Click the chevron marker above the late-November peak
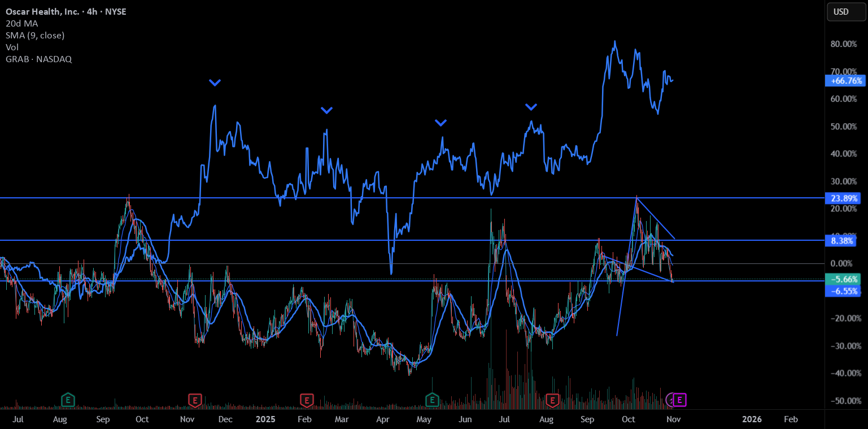 click(x=215, y=83)
